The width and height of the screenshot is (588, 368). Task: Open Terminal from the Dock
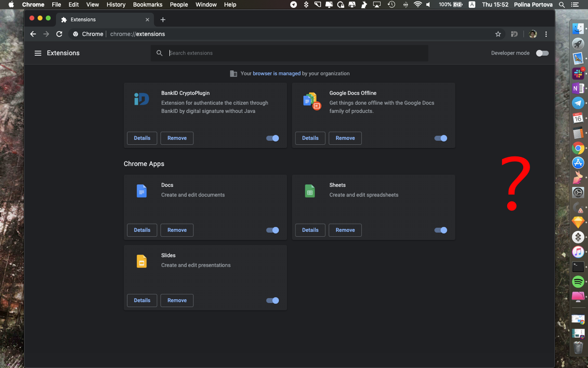[578, 267]
